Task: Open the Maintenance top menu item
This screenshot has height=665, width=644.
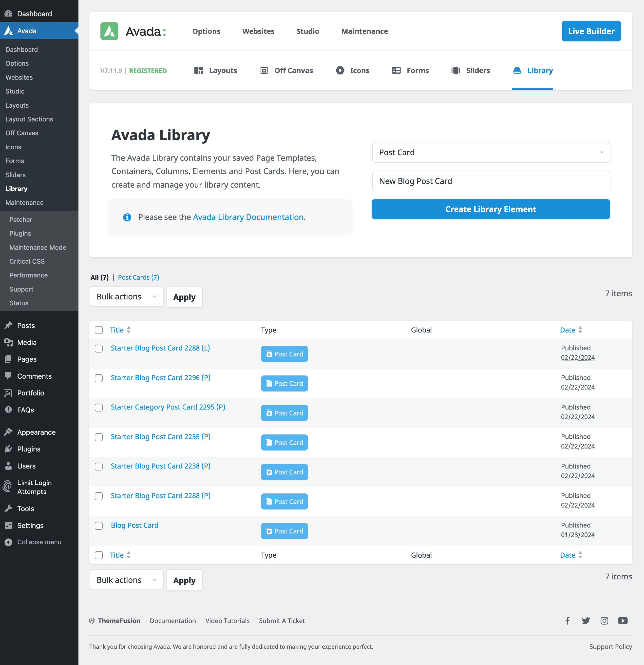Action: pos(364,31)
